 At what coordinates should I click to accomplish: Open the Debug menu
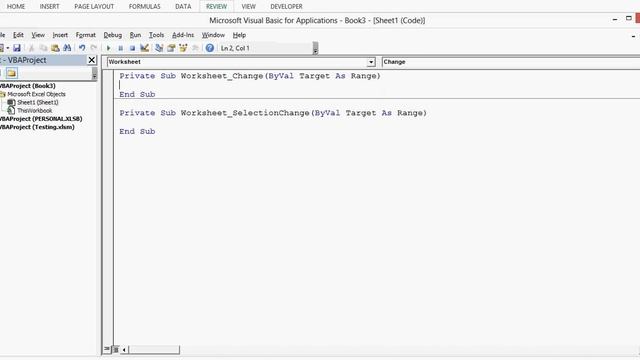coord(113,35)
